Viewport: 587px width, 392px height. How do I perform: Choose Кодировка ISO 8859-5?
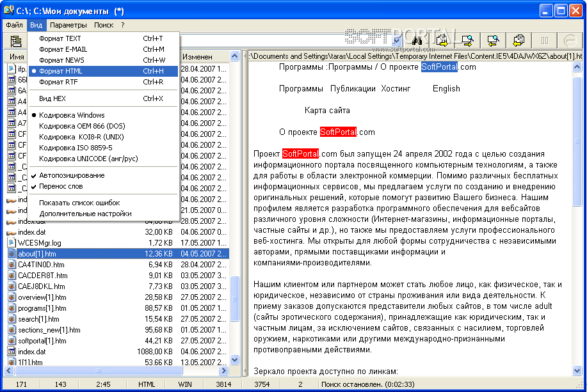point(103,148)
